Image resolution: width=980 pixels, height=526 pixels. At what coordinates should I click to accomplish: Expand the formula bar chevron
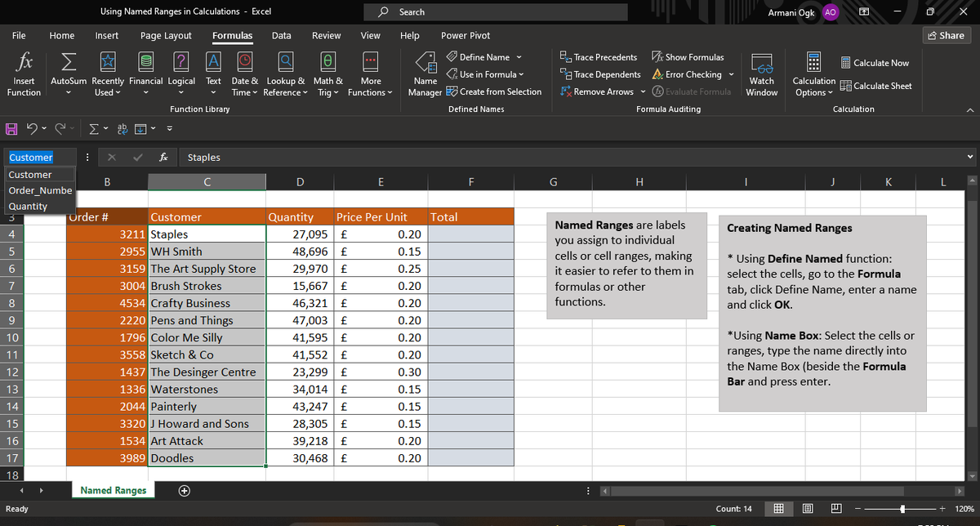(x=970, y=158)
